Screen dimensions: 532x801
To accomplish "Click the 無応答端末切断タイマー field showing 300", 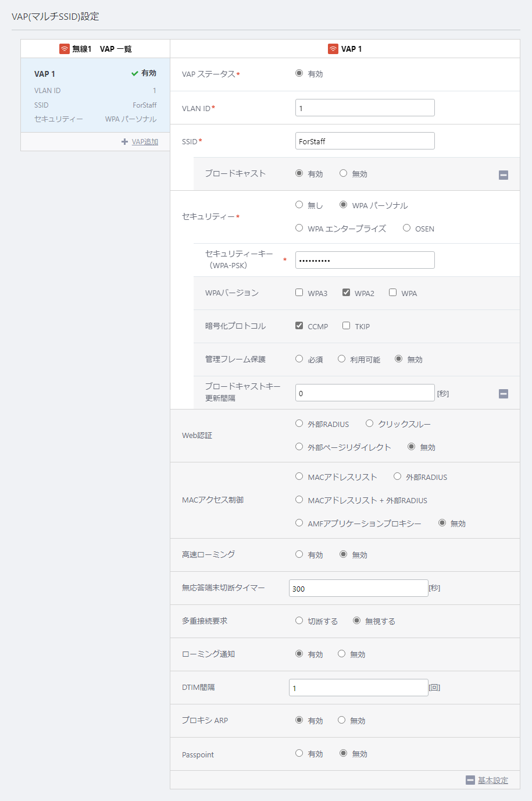I will [359, 588].
